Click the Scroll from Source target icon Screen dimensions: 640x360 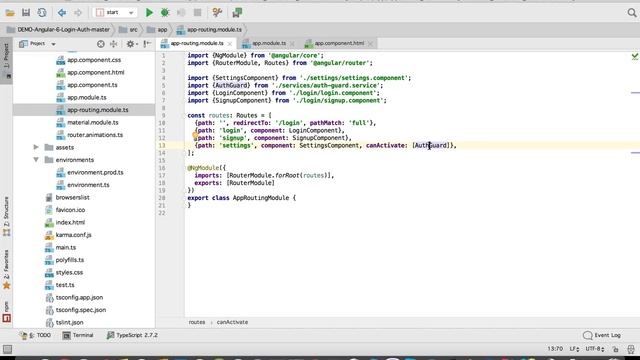[101, 44]
